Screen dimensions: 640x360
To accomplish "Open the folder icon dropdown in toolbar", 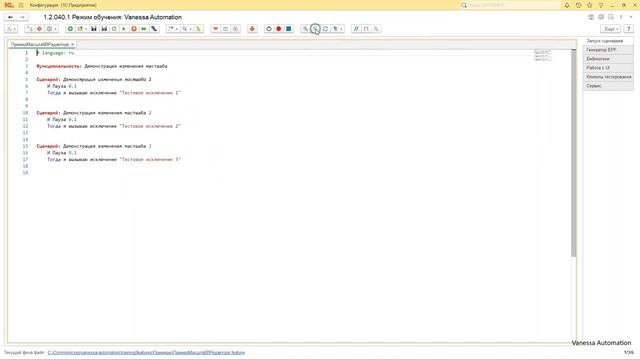I will pos(82,29).
